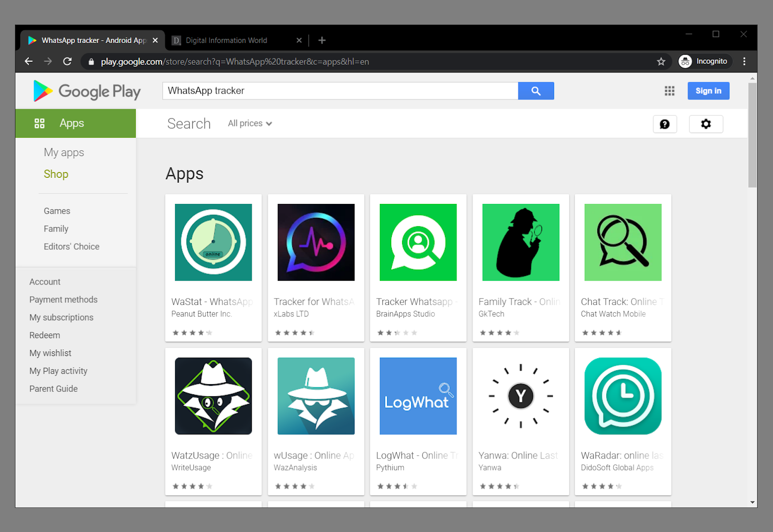Close the WhatsApp tracker tab

click(155, 40)
